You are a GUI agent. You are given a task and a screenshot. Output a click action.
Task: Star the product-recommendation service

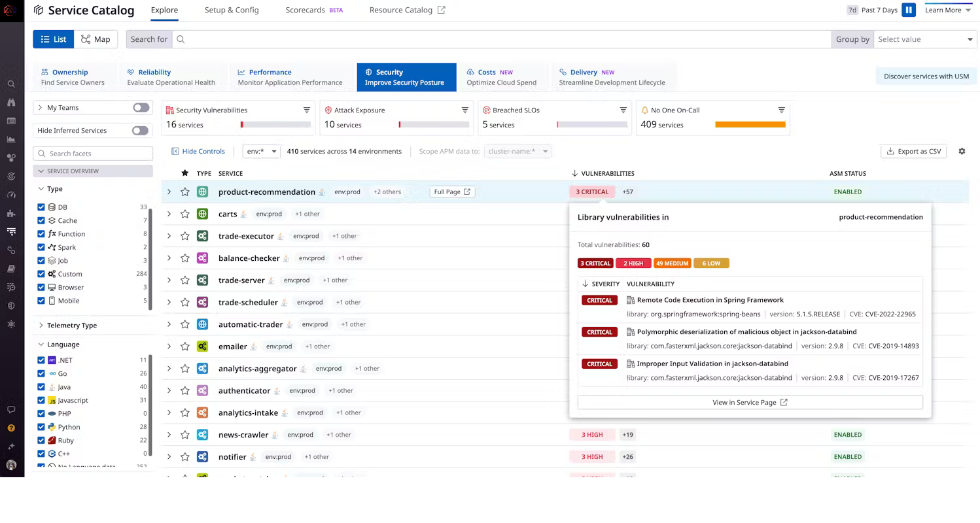185,192
